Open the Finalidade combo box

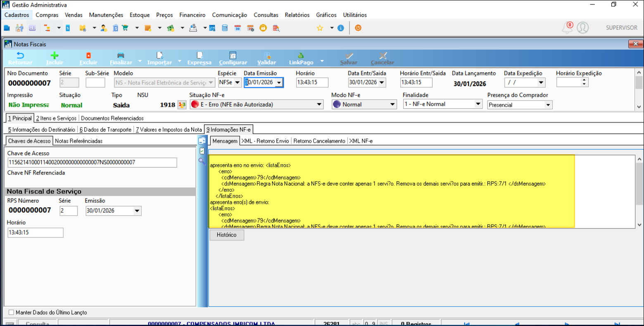(478, 104)
